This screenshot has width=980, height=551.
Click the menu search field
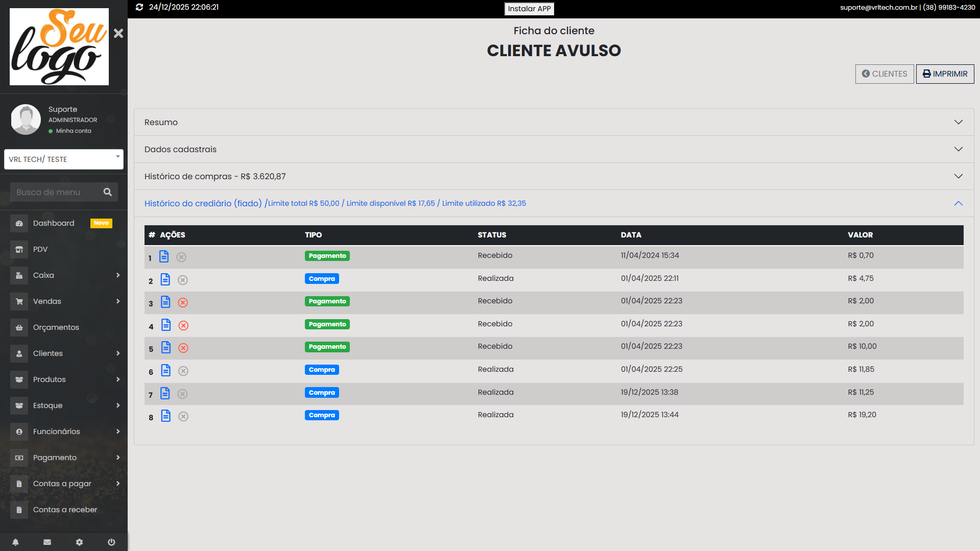pos(56,192)
